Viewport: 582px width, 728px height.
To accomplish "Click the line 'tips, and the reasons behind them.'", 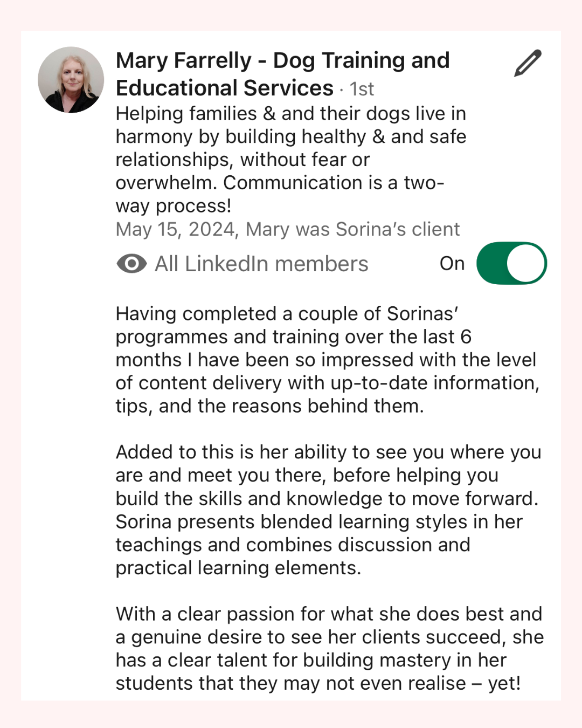I will click(269, 406).
